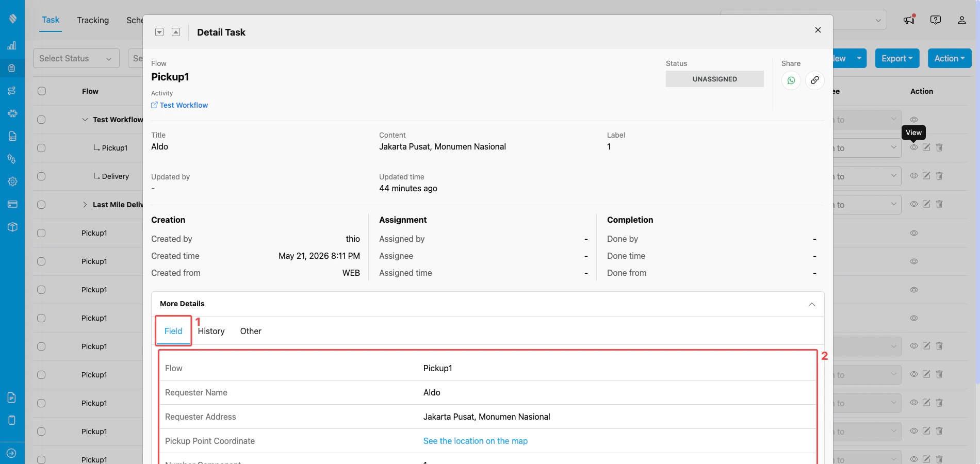Switch to the Field tab
Image resolution: width=980 pixels, height=464 pixels.
pyautogui.click(x=173, y=331)
